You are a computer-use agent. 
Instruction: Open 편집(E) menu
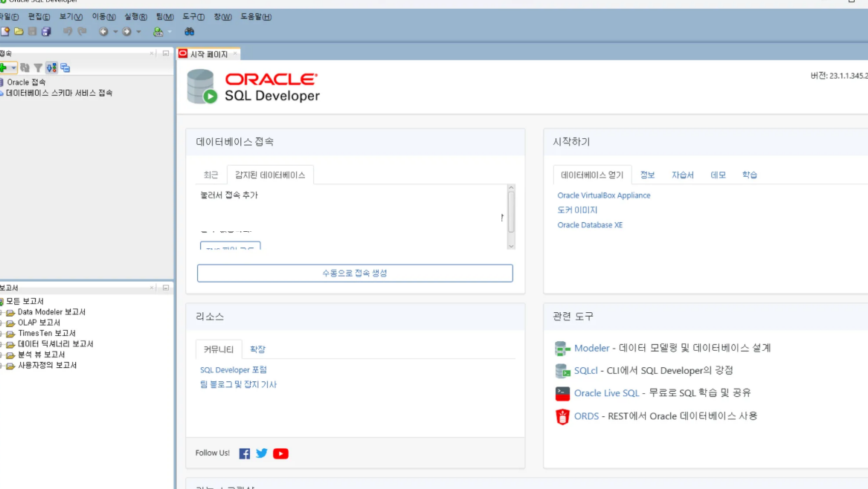pyautogui.click(x=39, y=16)
